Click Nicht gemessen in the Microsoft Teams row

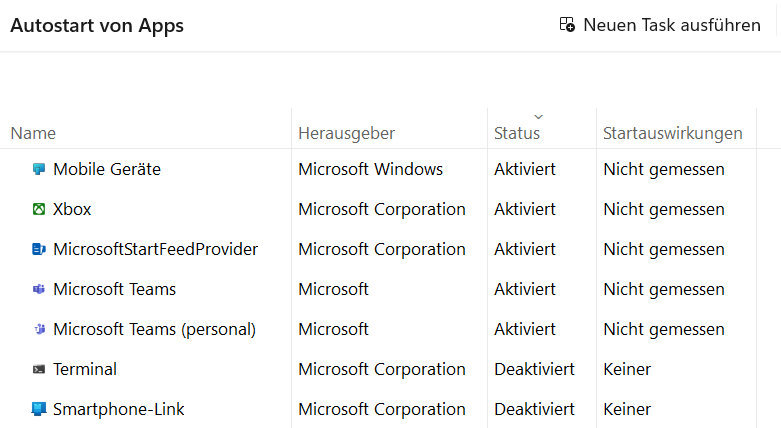click(x=664, y=289)
